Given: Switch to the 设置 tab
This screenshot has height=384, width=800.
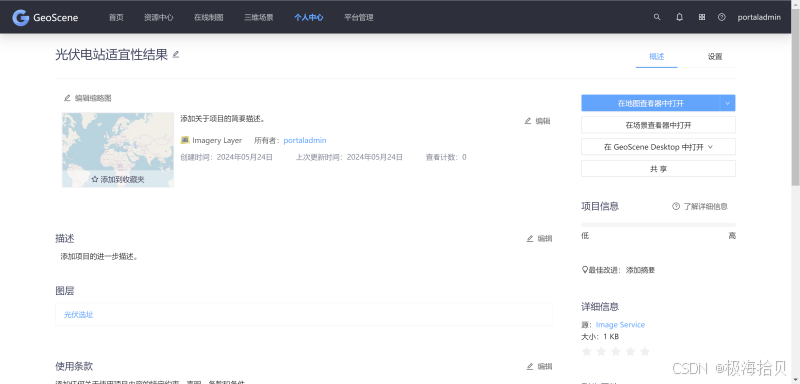Looking at the screenshot, I should point(715,57).
